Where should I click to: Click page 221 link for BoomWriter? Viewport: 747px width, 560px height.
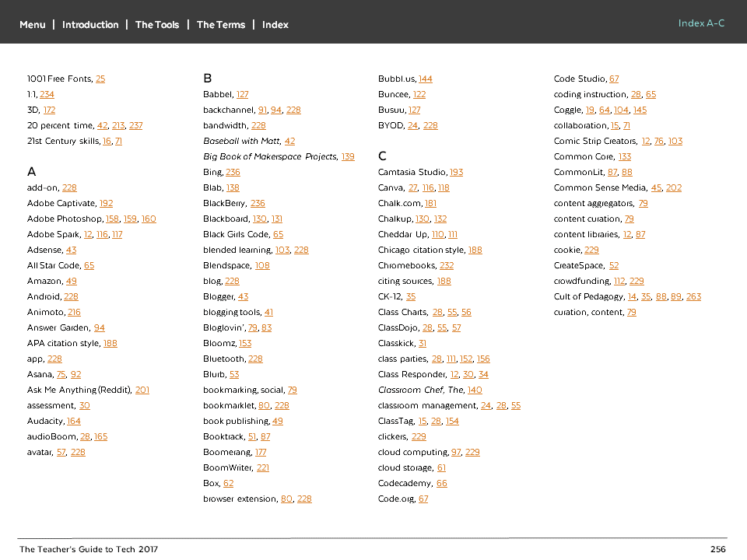[x=262, y=467]
